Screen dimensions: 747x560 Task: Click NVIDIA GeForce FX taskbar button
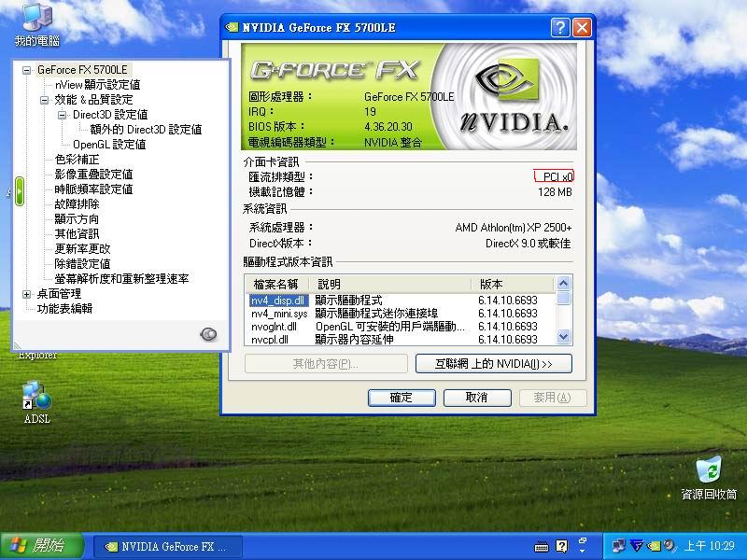tap(168, 547)
